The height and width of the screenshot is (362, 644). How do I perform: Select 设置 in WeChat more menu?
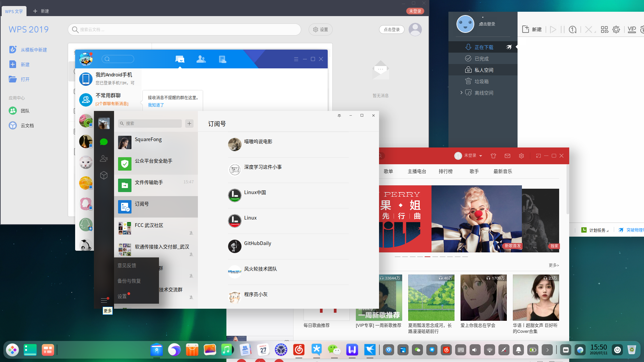click(122, 296)
